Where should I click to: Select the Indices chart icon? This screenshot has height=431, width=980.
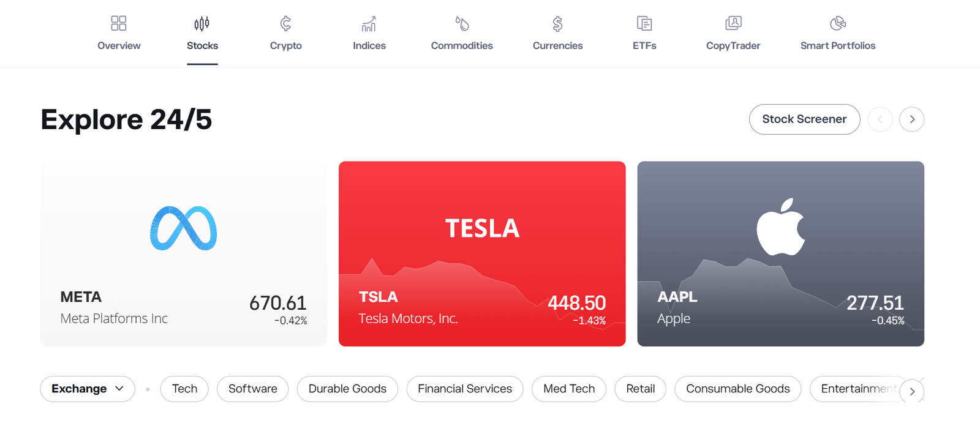point(369,23)
